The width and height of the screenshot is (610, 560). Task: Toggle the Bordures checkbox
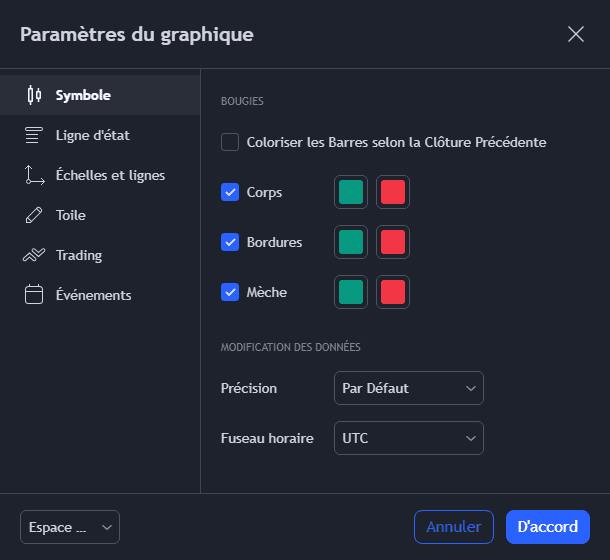(230, 242)
